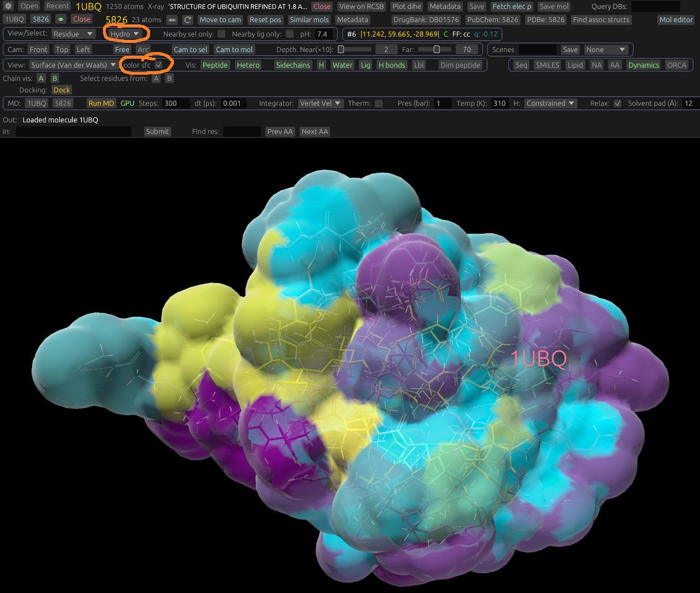Open the Recent files menu
Image resolution: width=700 pixels, height=593 pixels.
click(58, 6)
